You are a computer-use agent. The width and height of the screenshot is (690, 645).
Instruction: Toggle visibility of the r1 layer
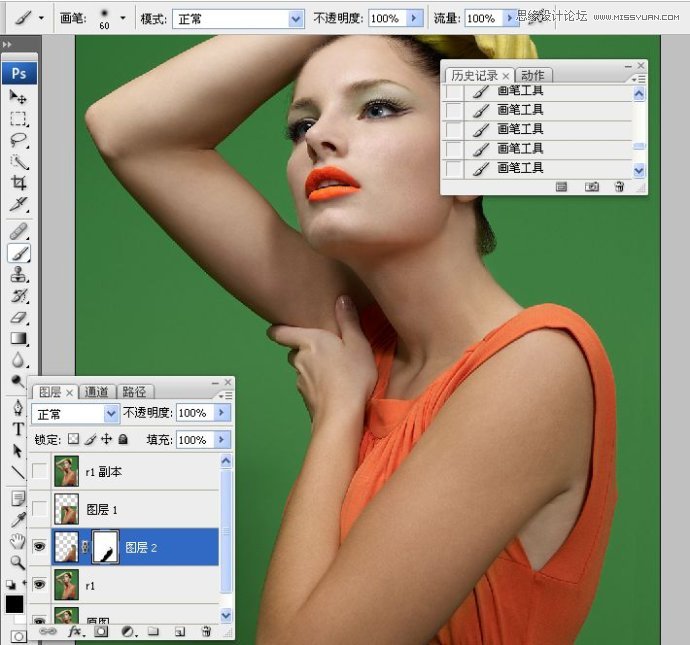pyautogui.click(x=40, y=585)
